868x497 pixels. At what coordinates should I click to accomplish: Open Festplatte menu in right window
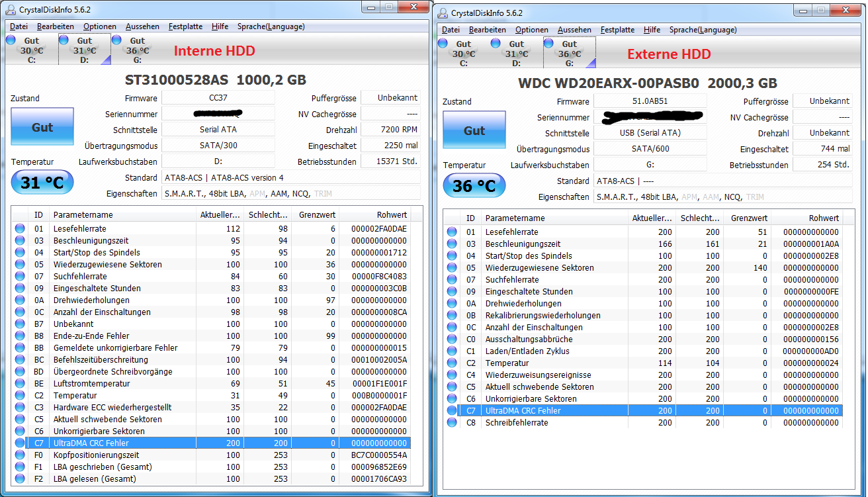[617, 30]
